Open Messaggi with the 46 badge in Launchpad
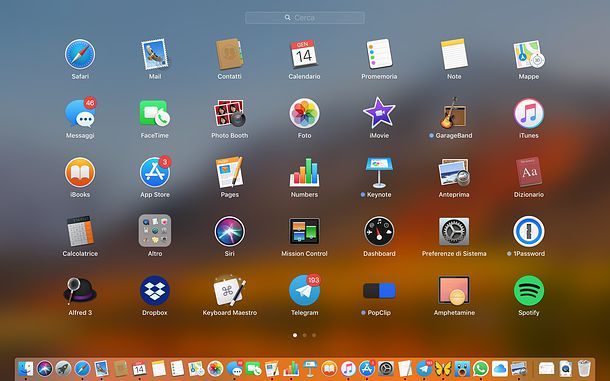 [81, 112]
